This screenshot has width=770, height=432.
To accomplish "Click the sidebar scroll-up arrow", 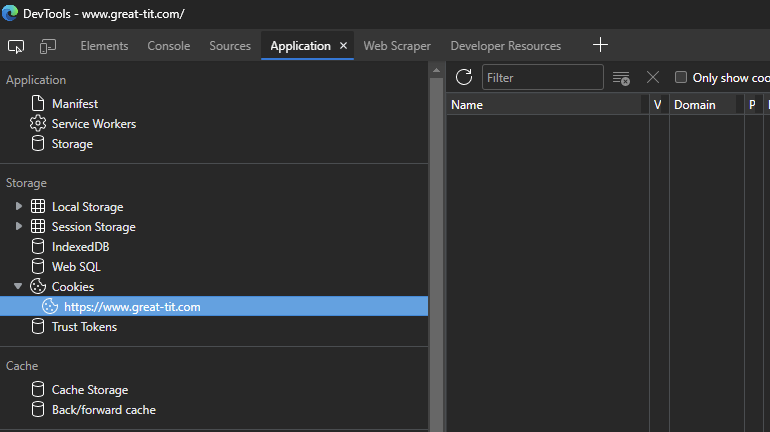I will pyautogui.click(x=436, y=70).
